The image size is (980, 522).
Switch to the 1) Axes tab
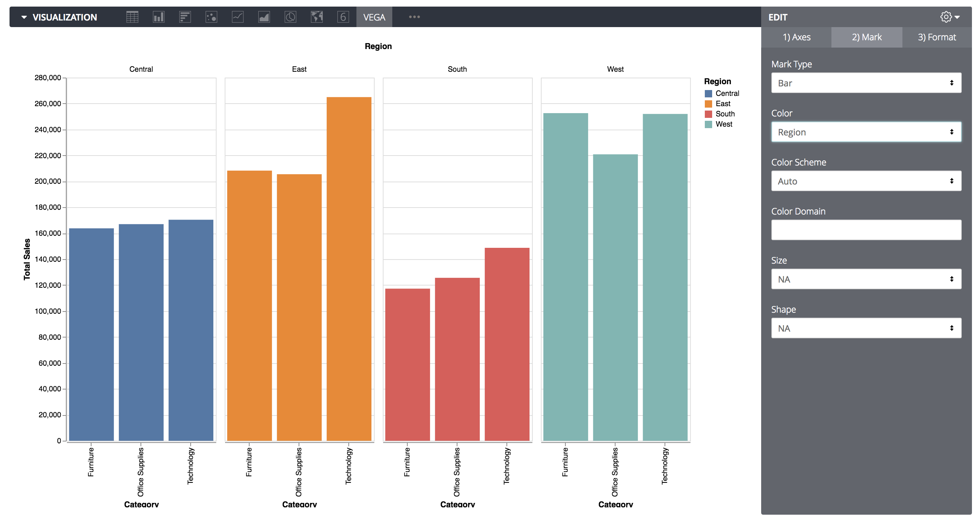tap(796, 37)
